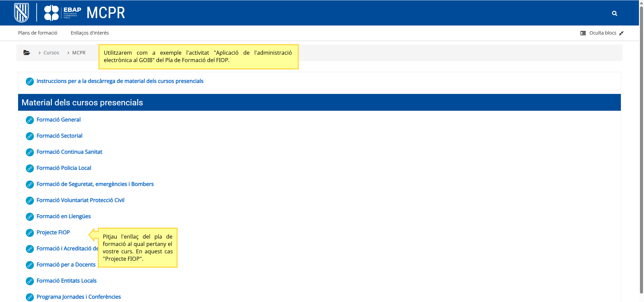Click the link icon beside Formació Sectorial
This screenshot has width=644, height=302.
tap(30, 136)
